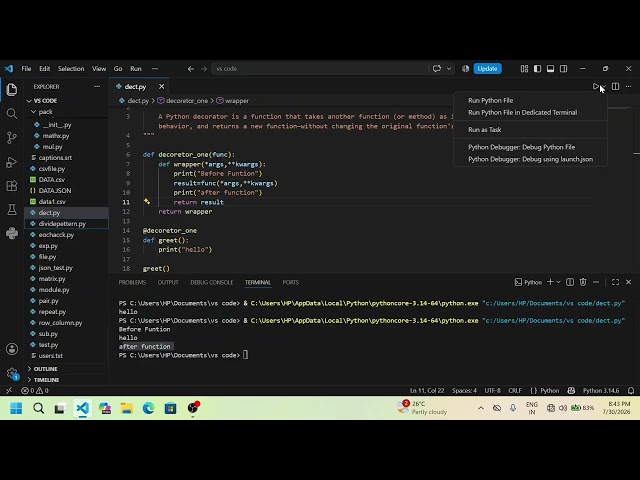Open notifications bell in status bar
The height and width of the screenshot is (480, 640).
coord(631,391)
